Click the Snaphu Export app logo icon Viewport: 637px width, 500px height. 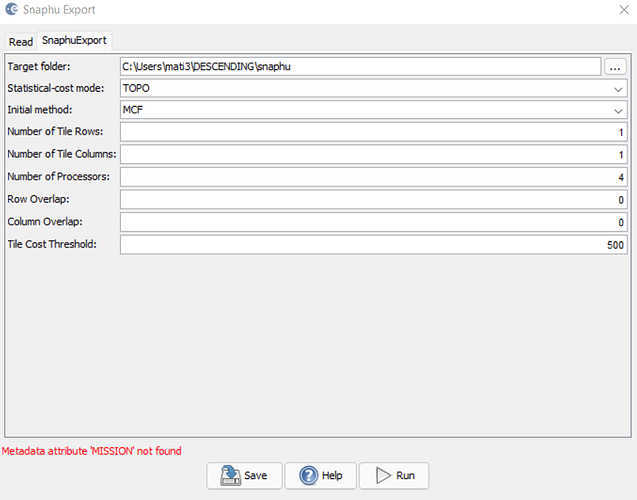tap(11, 9)
